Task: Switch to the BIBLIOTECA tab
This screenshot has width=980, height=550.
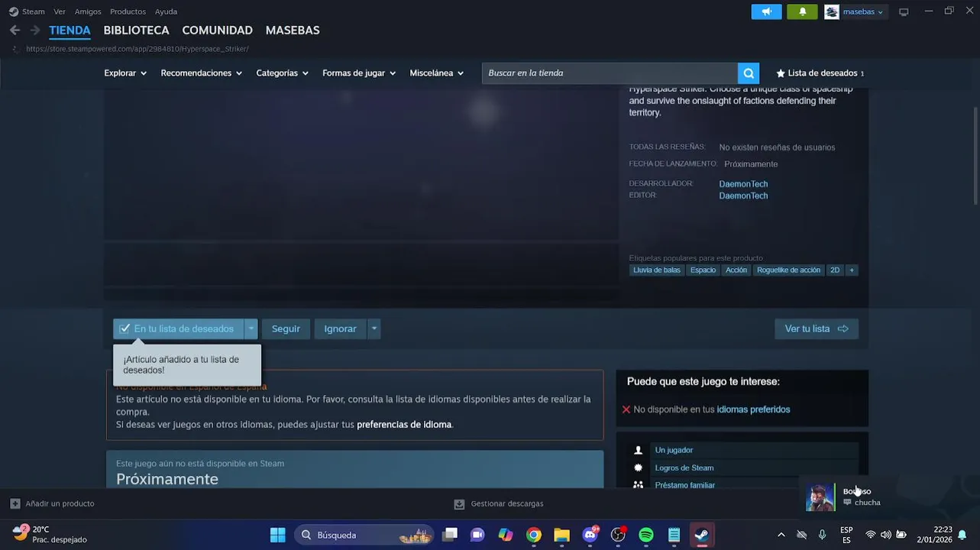Action: pos(136,31)
